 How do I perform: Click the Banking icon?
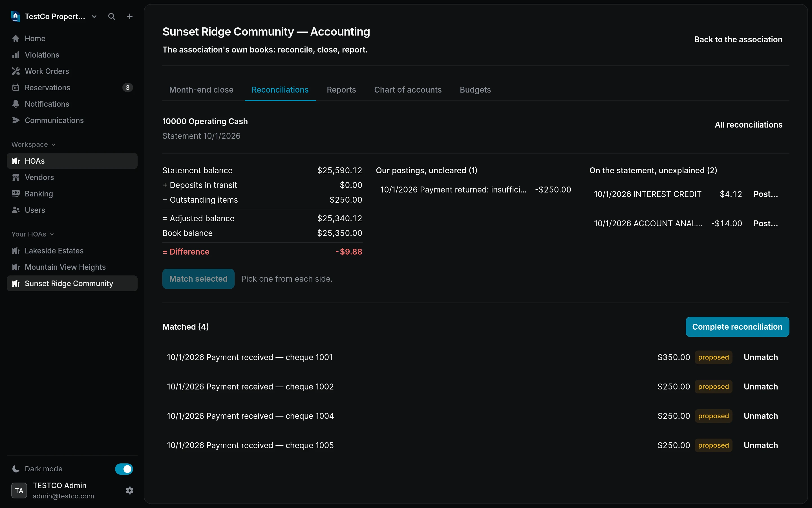16,194
